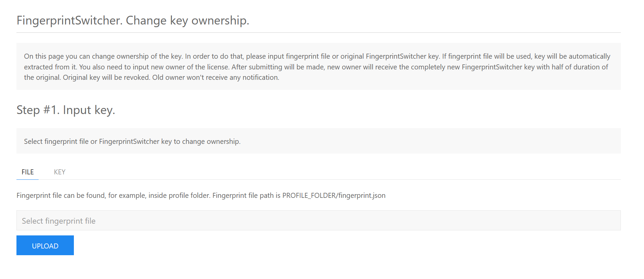This screenshot has height=279, width=644.
Task: Click "to change ownership." in the step notice
Action: pos(207,142)
